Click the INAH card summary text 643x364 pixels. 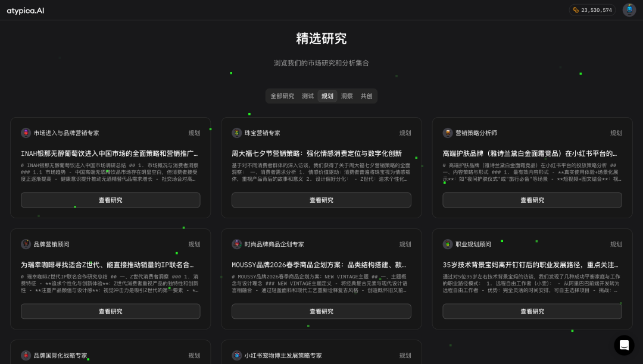110,172
